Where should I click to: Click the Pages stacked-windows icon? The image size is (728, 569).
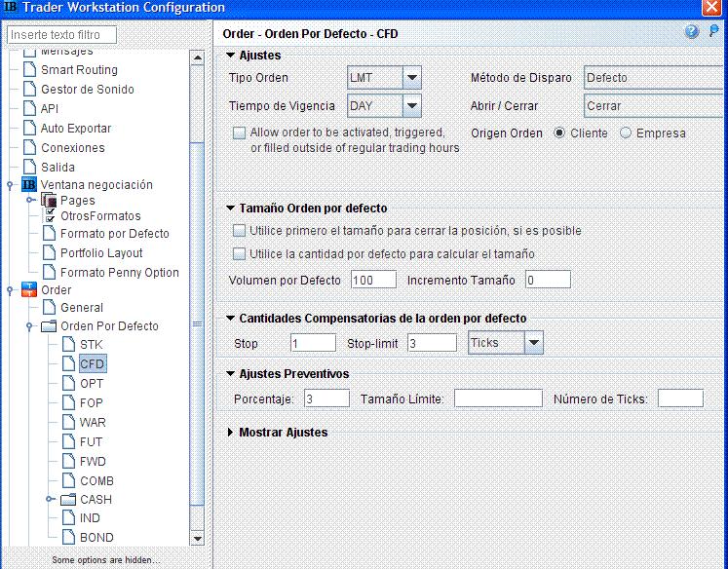[x=49, y=200]
